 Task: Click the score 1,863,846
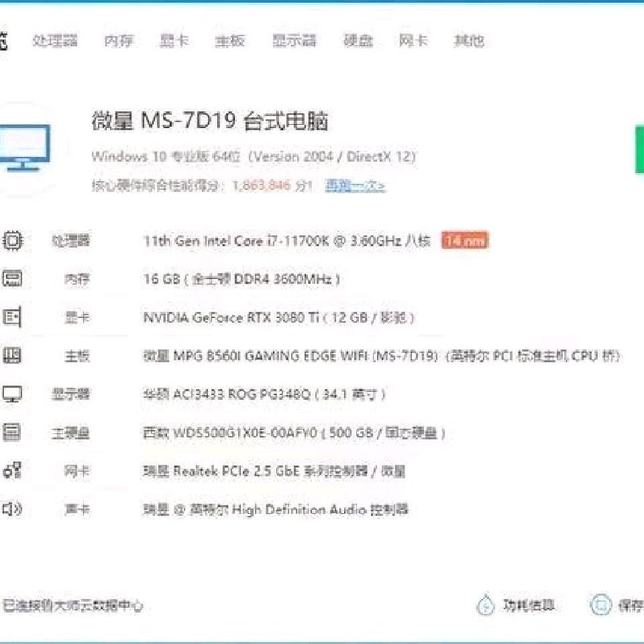click(262, 186)
